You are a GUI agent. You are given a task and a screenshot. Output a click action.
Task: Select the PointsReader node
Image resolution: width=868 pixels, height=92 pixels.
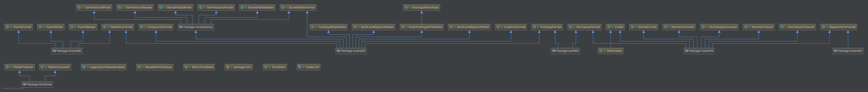click(x=83, y=27)
